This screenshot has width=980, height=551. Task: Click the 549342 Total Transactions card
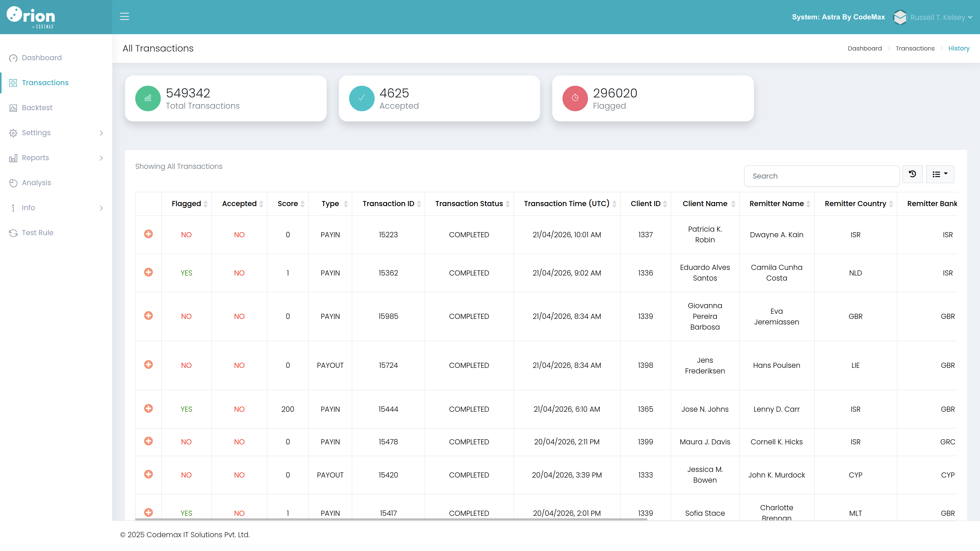tap(226, 98)
